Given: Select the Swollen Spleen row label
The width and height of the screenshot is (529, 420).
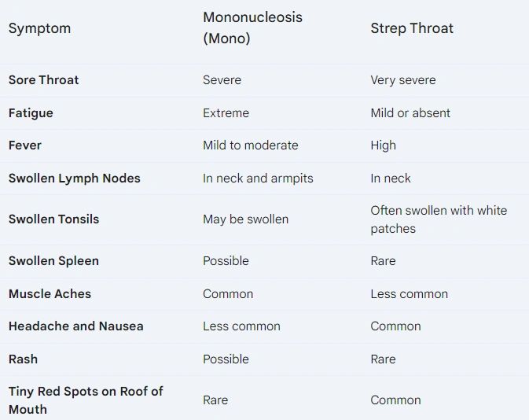Looking at the screenshot, I should click(x=53, y=261).
